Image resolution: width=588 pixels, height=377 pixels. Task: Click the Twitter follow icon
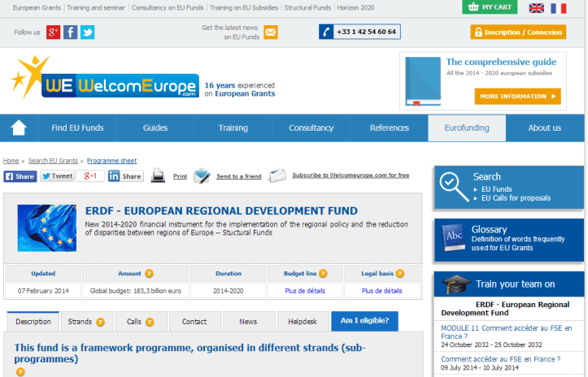87,32
